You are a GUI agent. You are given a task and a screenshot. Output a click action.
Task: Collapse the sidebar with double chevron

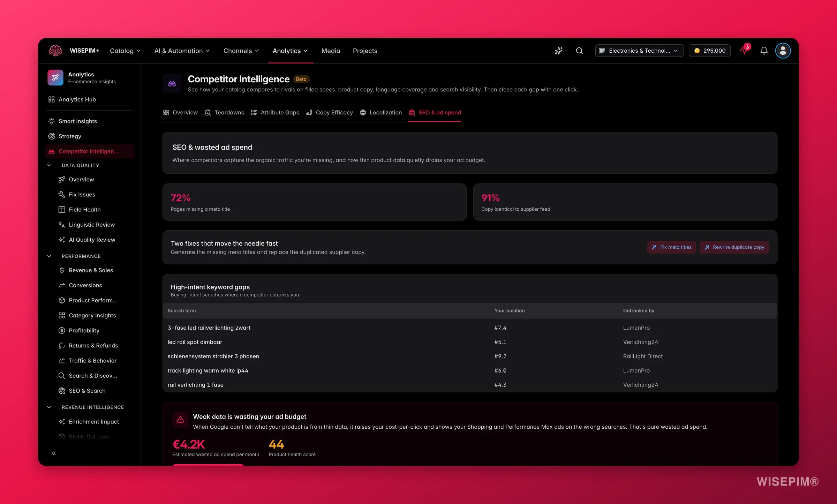click(x=54, y=453)
